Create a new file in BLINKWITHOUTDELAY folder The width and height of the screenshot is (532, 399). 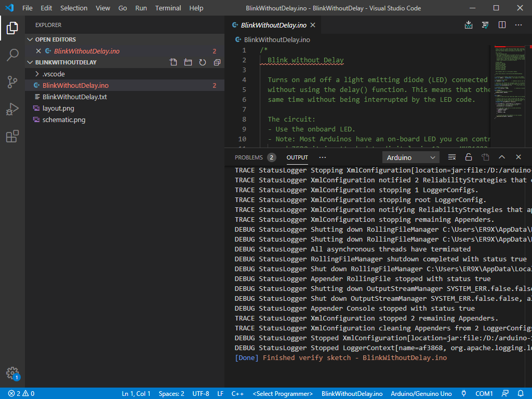(x=174, y=62)
